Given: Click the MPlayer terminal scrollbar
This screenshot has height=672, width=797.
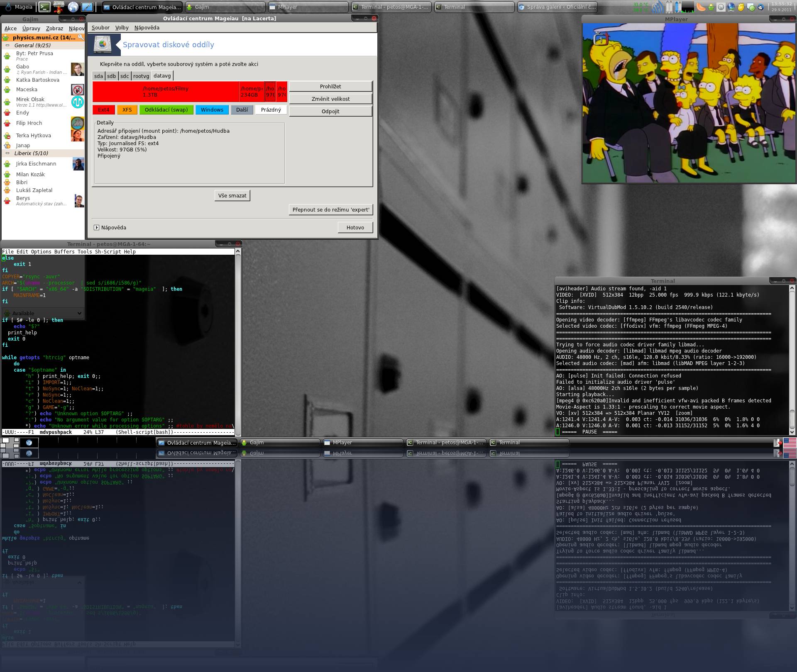Looking at the screenshot, I should tap(792, 360).
